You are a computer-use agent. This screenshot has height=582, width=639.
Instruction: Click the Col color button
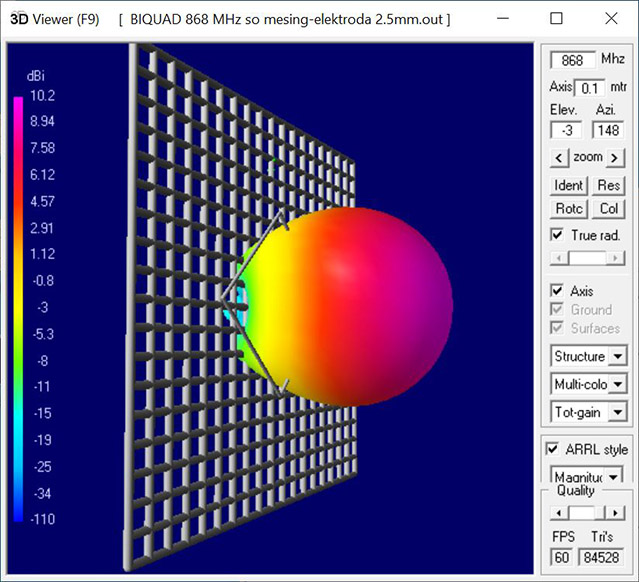click(608, 209)
